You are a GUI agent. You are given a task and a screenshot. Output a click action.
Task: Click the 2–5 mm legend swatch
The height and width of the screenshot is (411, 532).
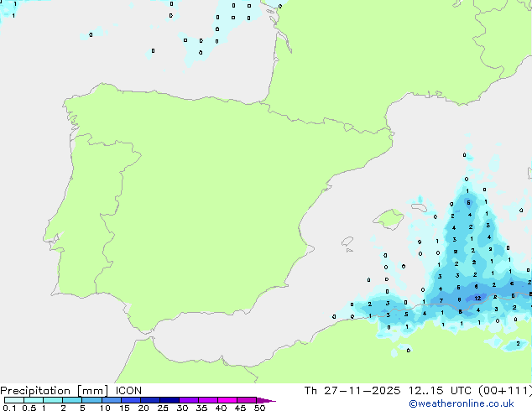tap(72, 400)
